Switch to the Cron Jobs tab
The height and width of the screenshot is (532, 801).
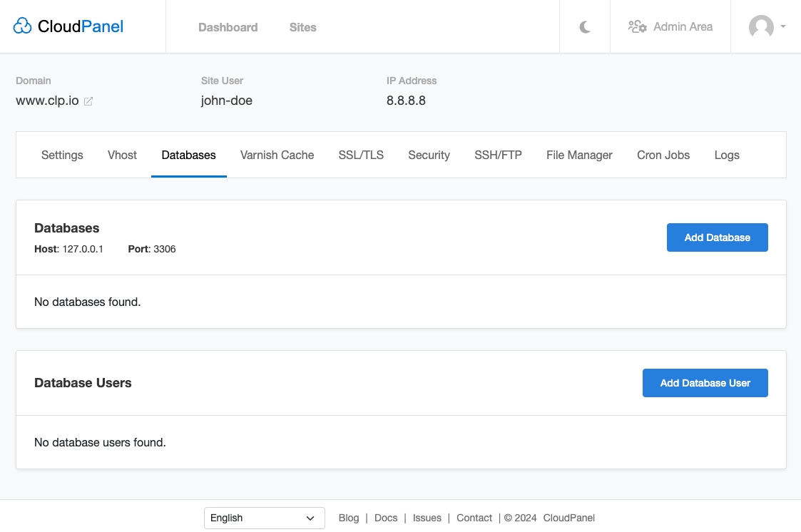click(663, 155)
